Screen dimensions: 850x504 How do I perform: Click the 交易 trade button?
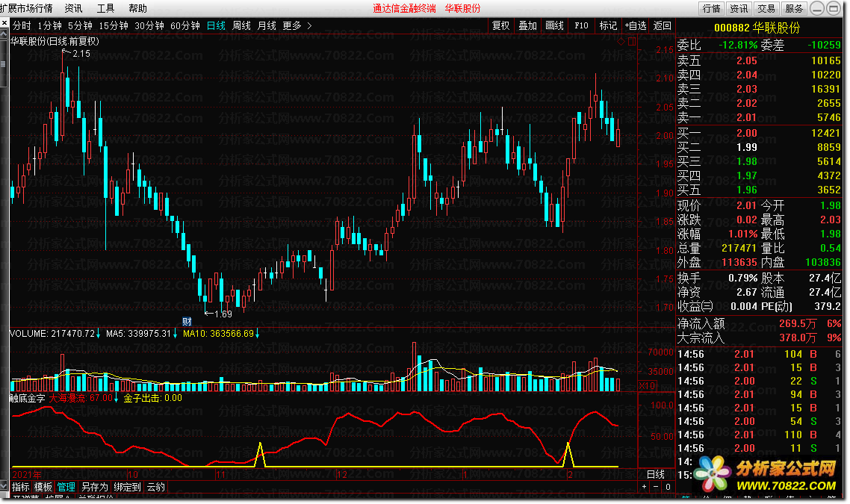point(766,8)
